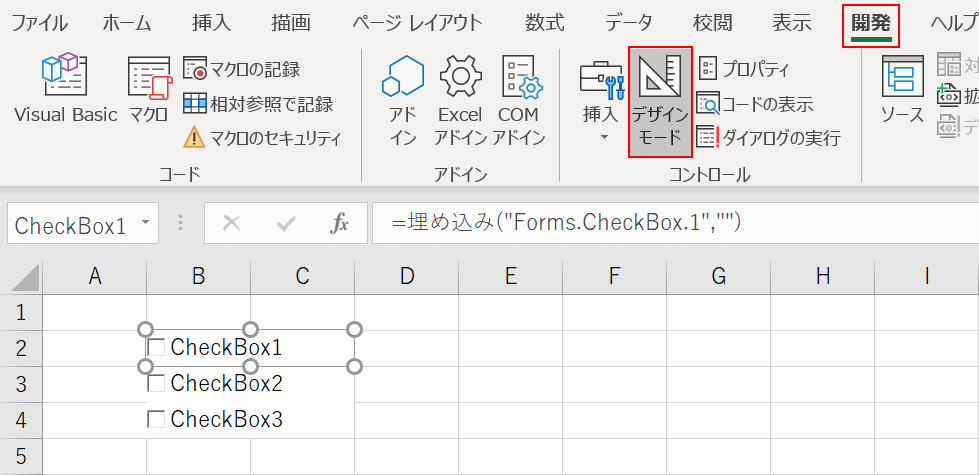
Task: Select row 4 header
Action: tap(21, 420)
